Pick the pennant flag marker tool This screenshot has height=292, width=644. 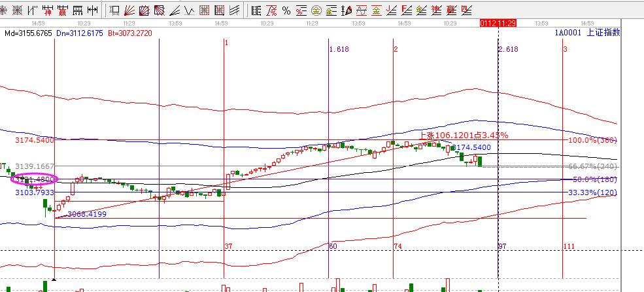(x=347, y=10)
